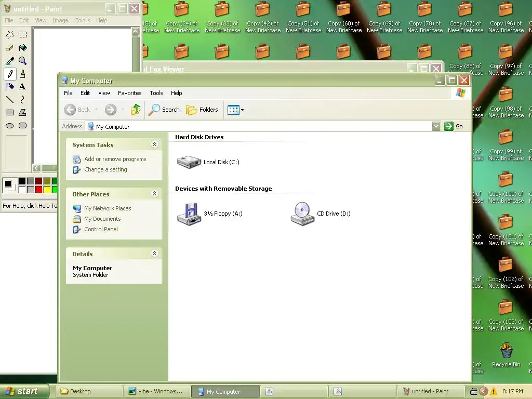Select the Airbrush tool in Paint
The height and width of the screenshot is (399, 532).
(x=10, y=87)
